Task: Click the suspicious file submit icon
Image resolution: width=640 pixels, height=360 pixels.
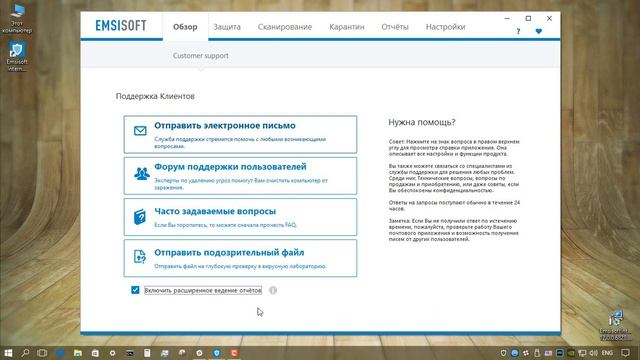Action: 140,257
